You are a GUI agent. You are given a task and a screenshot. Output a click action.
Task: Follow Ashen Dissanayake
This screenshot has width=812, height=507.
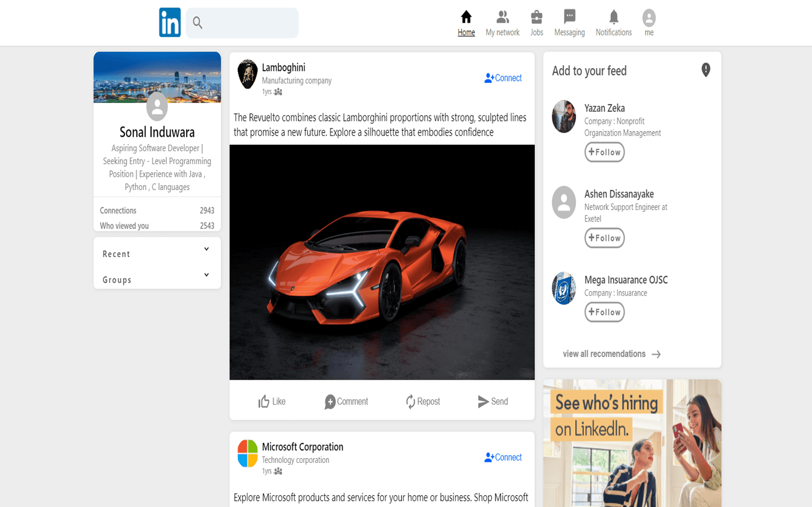604,238
